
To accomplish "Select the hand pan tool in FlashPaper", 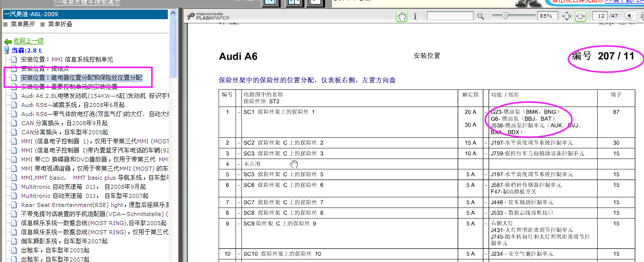I will [402, 16].
